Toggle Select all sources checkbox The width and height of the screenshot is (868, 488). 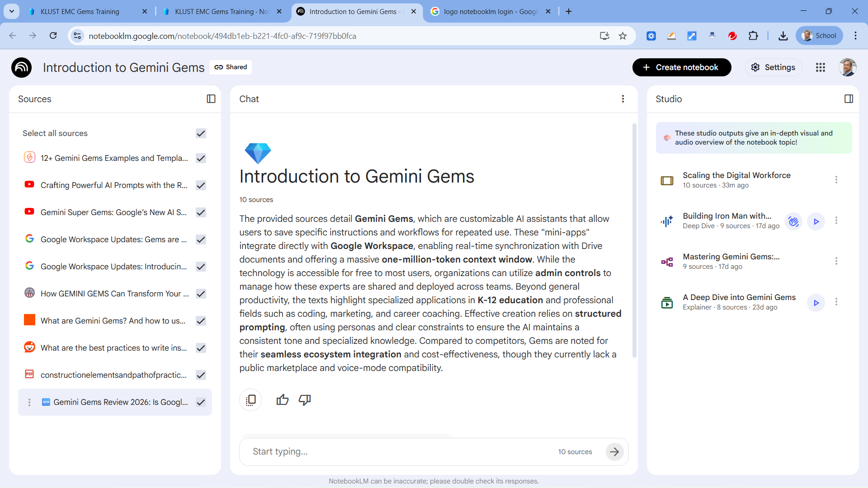pyautogui.click(x=201, y=133)
